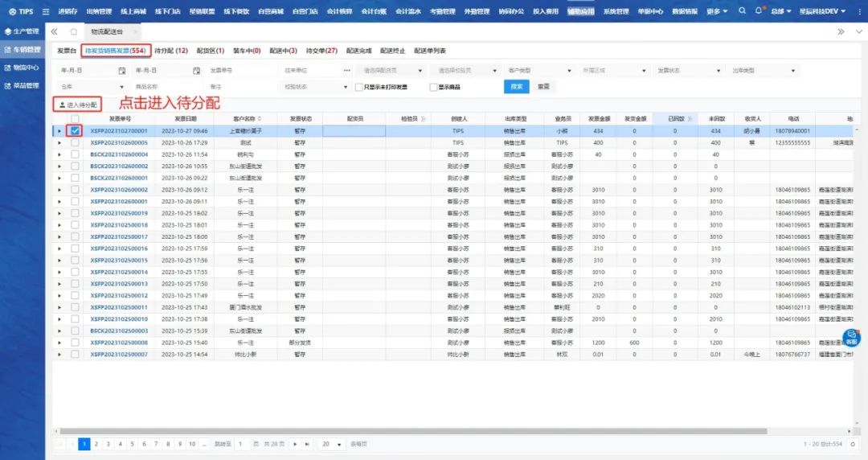Click the search magnifier icon in top bar
This screenshot has height=460, width=868.
(x=742, y=11)
